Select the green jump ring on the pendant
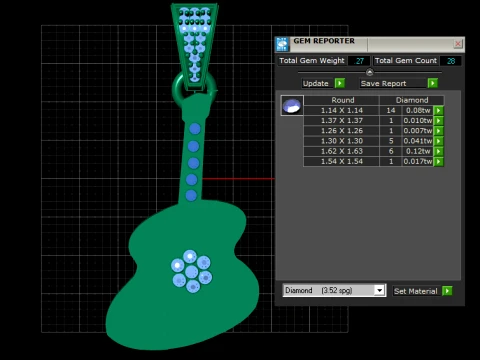The width and height of the screenshot is (480, 360). pyautogui.click(x=177, y=90)
